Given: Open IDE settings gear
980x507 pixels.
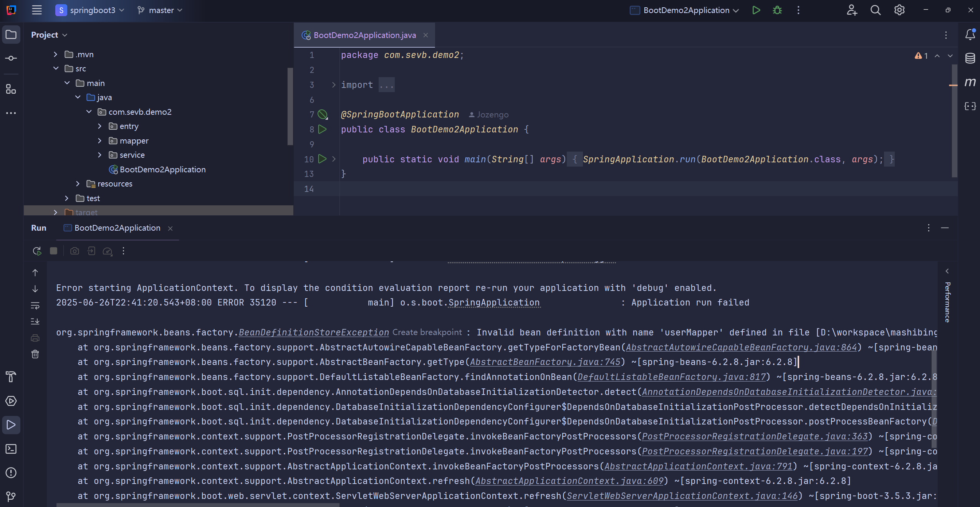Looking at the screenshot, I should (x=899, y=10).
